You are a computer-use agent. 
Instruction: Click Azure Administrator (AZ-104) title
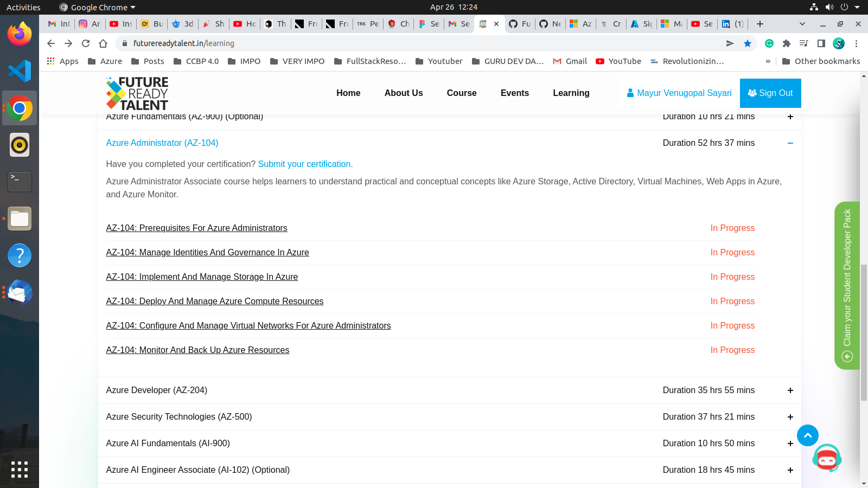[162, 143]
